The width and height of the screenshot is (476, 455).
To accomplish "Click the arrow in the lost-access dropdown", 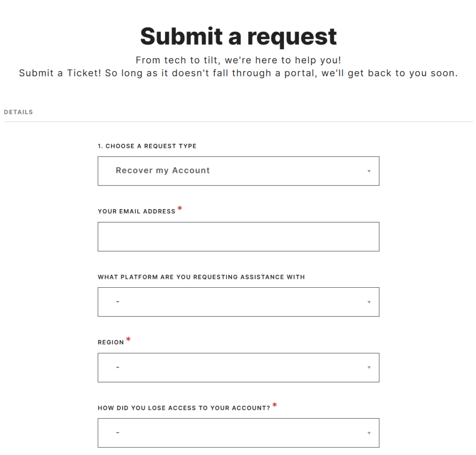I will pyautogui.click(x=369, y=433).
